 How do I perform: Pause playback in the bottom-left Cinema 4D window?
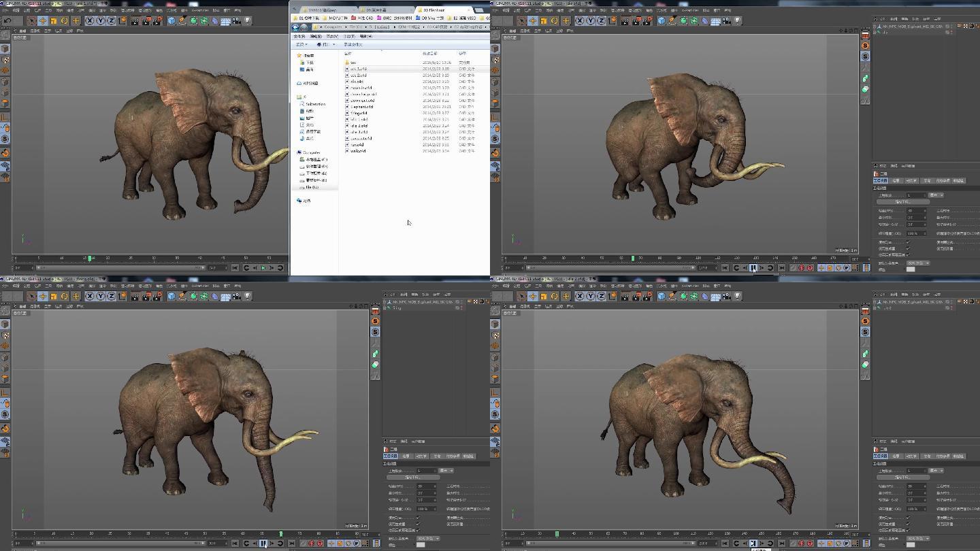click(x=263, y=543)
